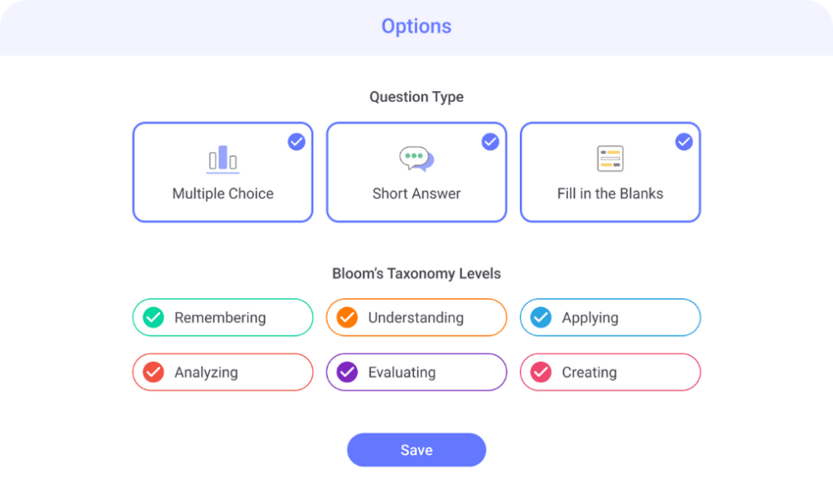Toggle the Understanding taxonomy level

tap(416, 317)
